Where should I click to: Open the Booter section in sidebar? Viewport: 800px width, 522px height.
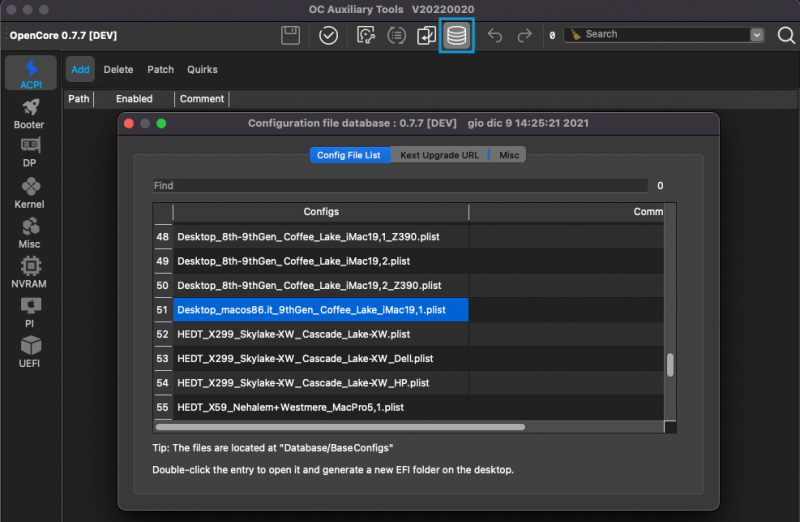click(29, 113)
